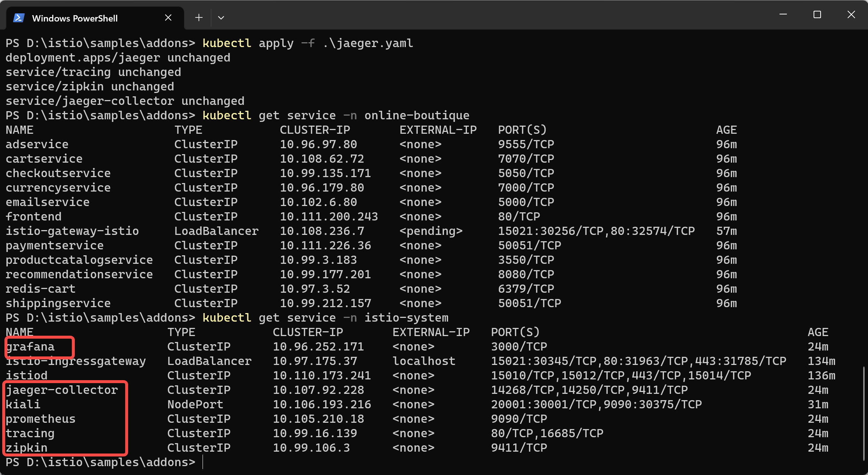Click the final empty PowerShell prompt line

(x=104, y=462)
